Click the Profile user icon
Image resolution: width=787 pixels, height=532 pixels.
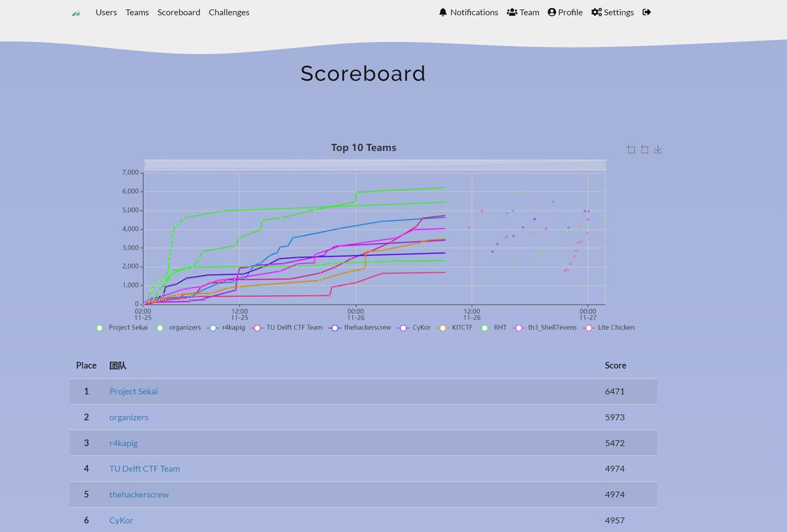point(552,12)
